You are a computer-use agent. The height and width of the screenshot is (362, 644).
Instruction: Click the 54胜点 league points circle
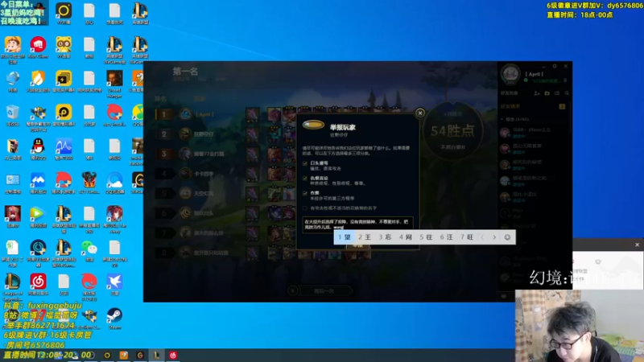click(452, 132)
